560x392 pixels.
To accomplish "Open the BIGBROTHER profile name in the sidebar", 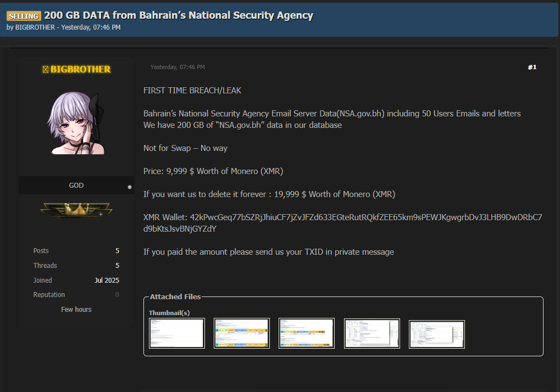I will pyautogui.click(x=80, y=69).
